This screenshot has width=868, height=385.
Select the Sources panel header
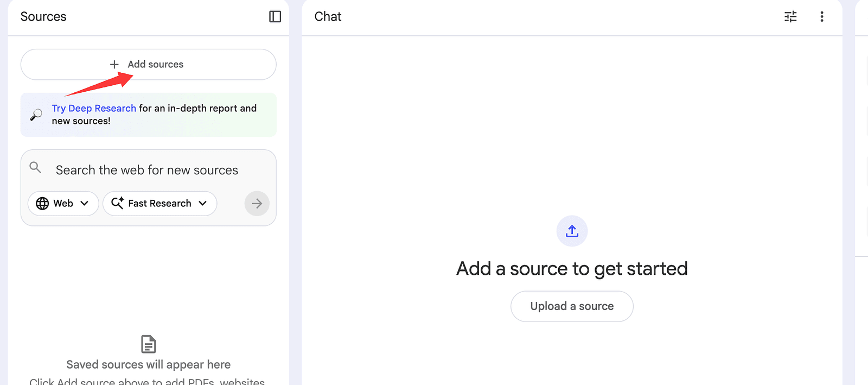tap(43, 17)
